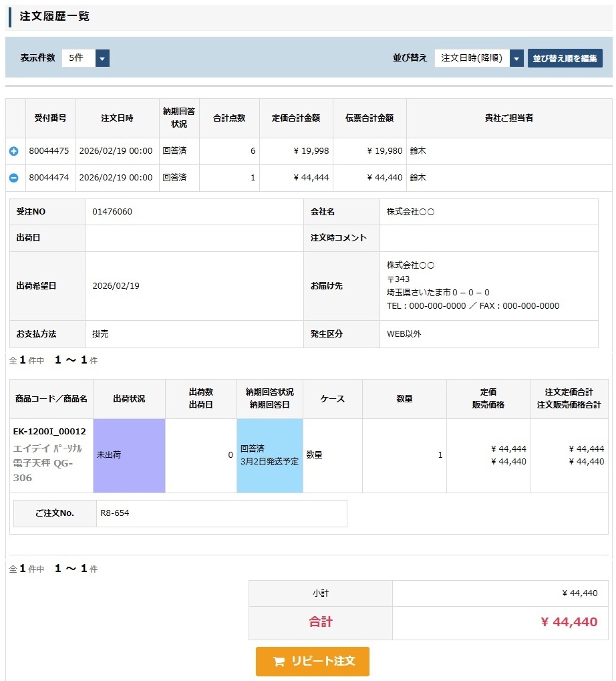Viewport: 616px width, 681px height.
Task: Click the 伝票合計金額 column header
Action: [369, 118]
